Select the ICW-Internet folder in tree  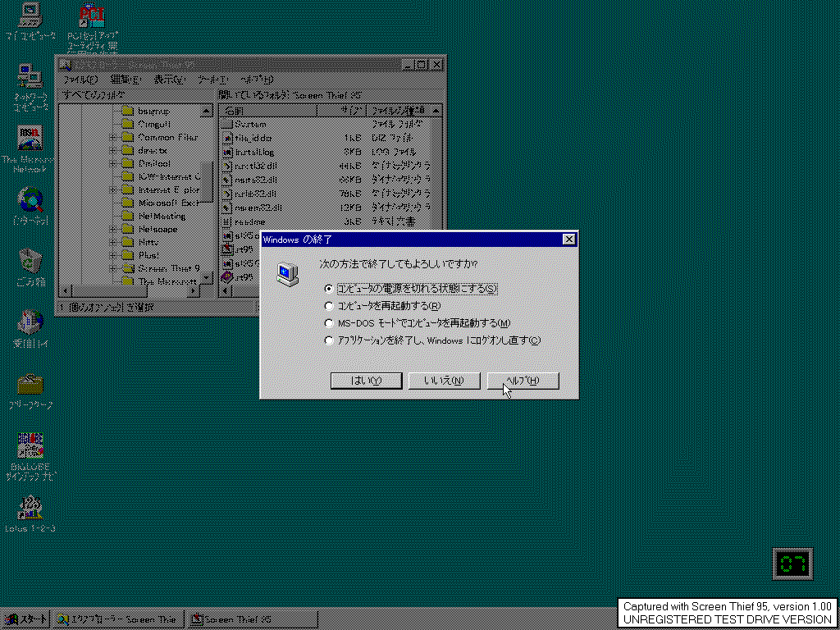tap(160, 177)
